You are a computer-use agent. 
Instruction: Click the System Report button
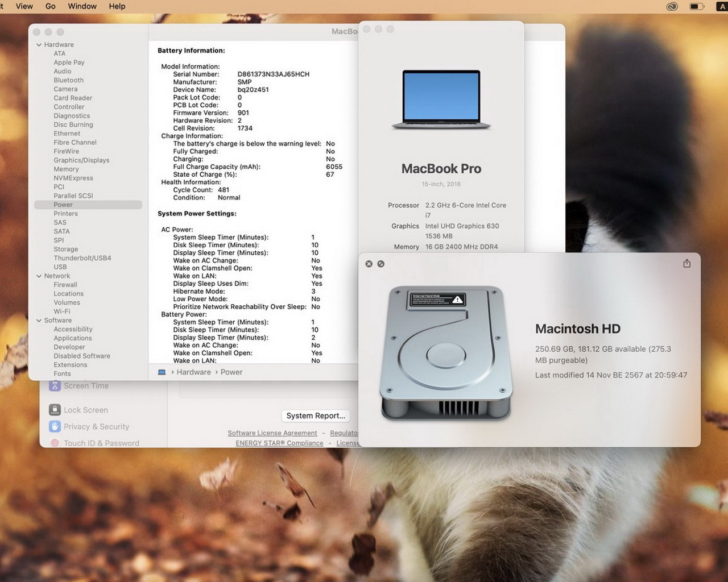point(316,415)
